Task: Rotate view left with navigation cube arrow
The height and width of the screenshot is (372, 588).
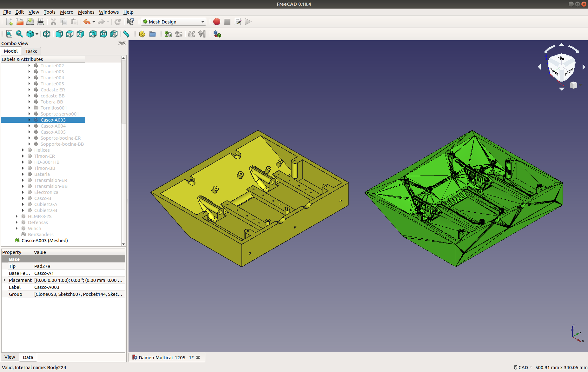Action: click(539, 67)
